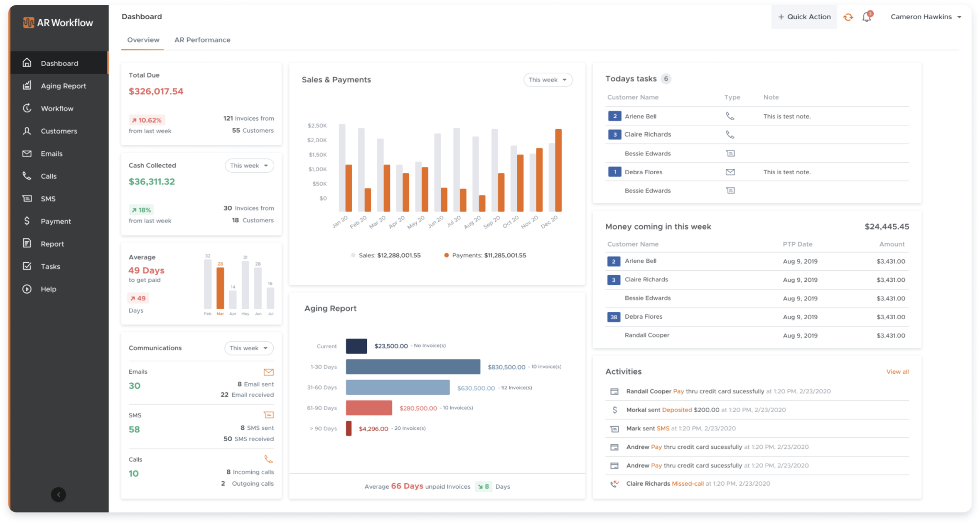Click the March bar in Average days chart
This screenshot has height=524, width=980.
[x=220, y=287]
